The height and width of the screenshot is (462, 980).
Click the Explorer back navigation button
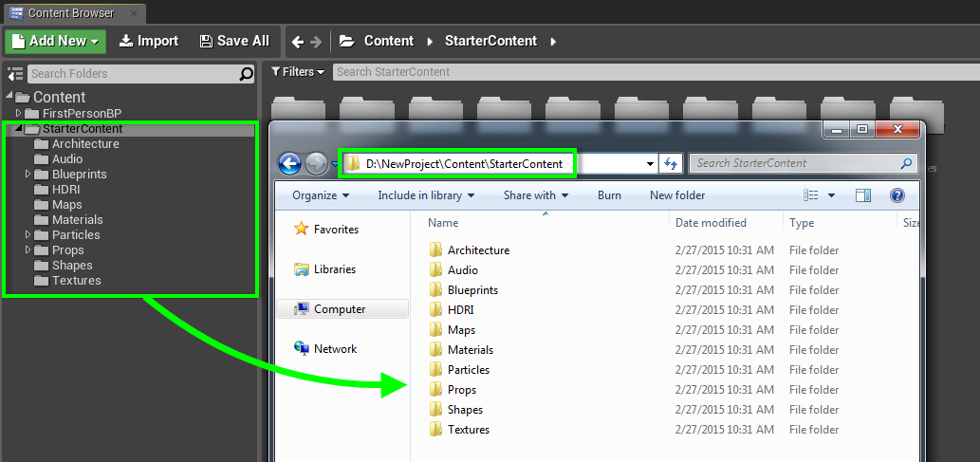click(x=289, y=164)
